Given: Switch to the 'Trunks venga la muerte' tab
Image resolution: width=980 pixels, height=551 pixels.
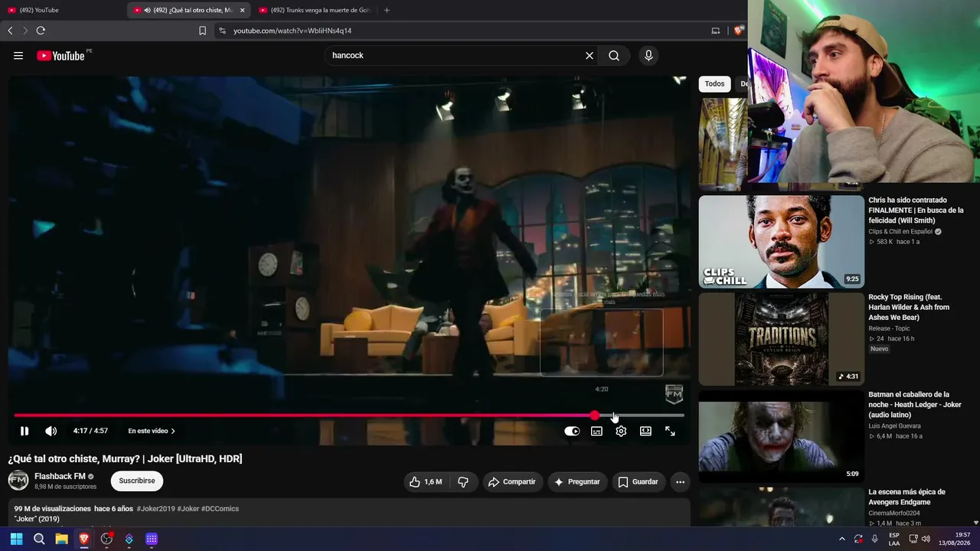Looking at the screenshot, I should tap(314, 10).
